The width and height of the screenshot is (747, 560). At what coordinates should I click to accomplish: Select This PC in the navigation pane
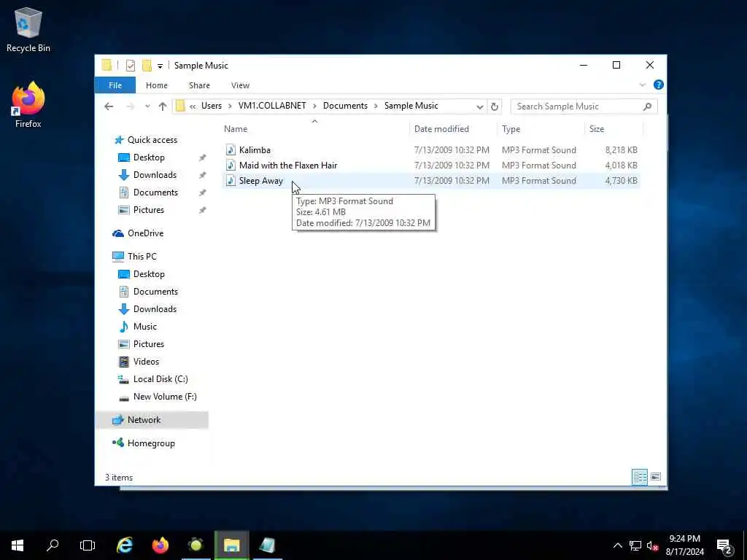click(x=142, y=257)
